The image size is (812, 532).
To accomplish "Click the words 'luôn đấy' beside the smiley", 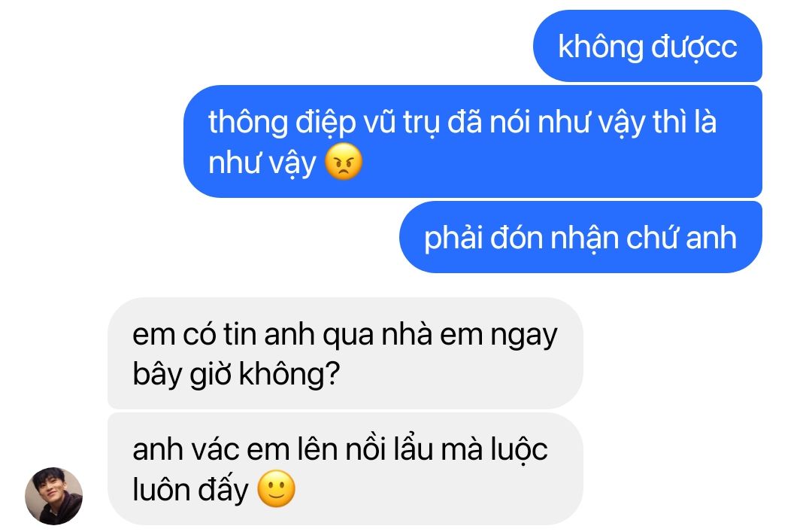I will click(190, 490).
